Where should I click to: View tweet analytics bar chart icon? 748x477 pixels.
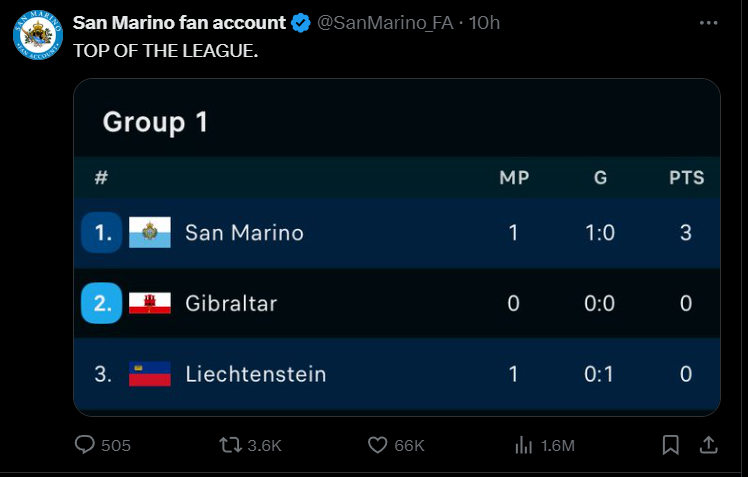pos(522,445)
